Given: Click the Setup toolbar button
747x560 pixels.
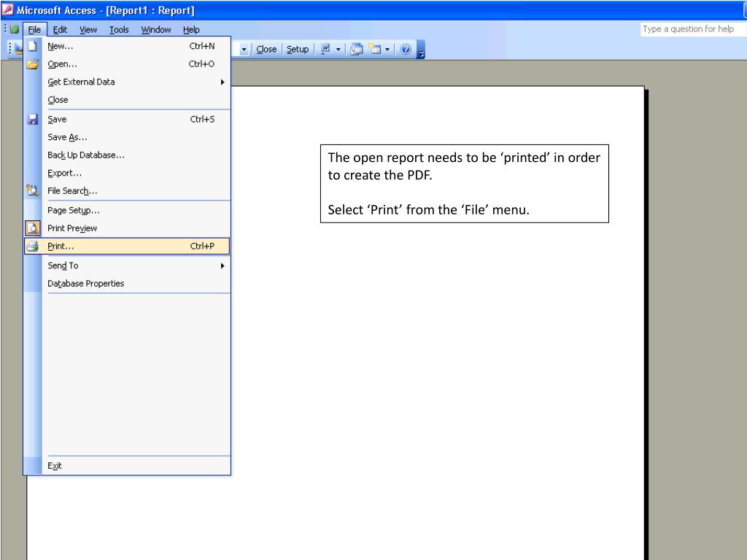Looking at the screenshot, I should [x=298, y=49].
